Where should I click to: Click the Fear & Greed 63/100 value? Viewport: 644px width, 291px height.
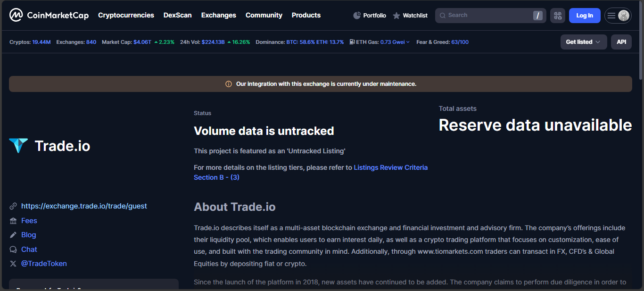(x=460, y=42)
